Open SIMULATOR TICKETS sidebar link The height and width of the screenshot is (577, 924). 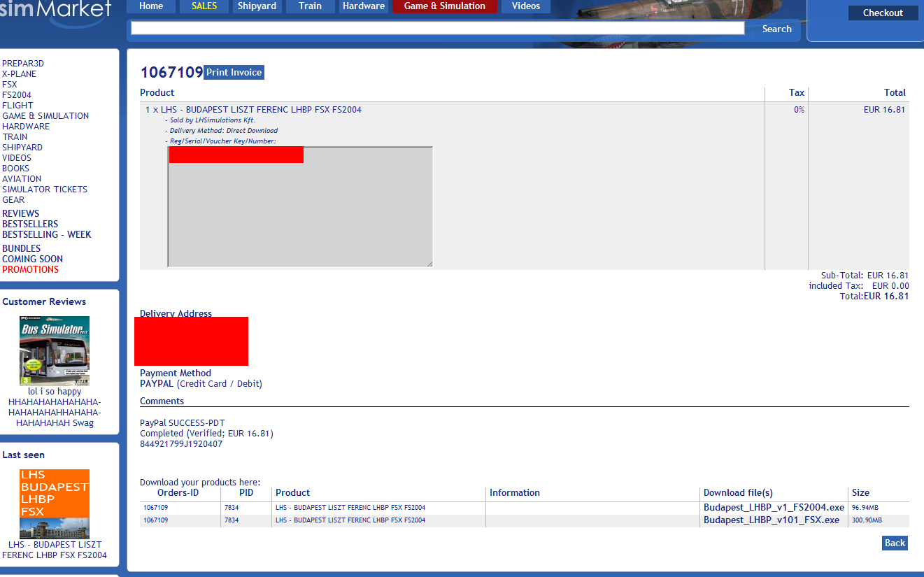coord(45,190)
